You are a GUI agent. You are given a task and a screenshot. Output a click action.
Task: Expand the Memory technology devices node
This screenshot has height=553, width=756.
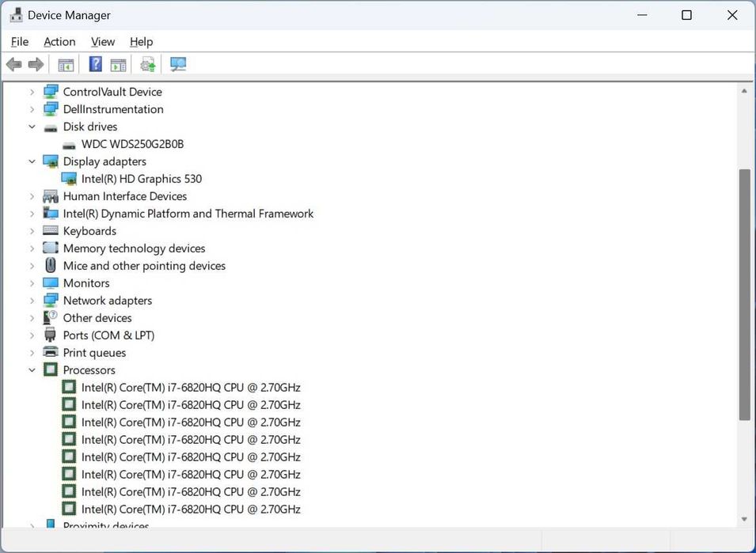[32, 248]
